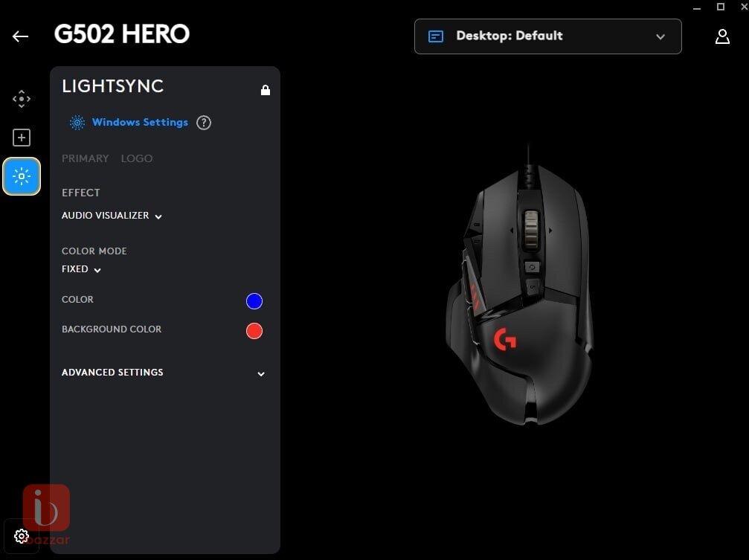This screenshot has width=749, height=560.
Task: Switch to the LOGO tab
Action: [137, 158]
